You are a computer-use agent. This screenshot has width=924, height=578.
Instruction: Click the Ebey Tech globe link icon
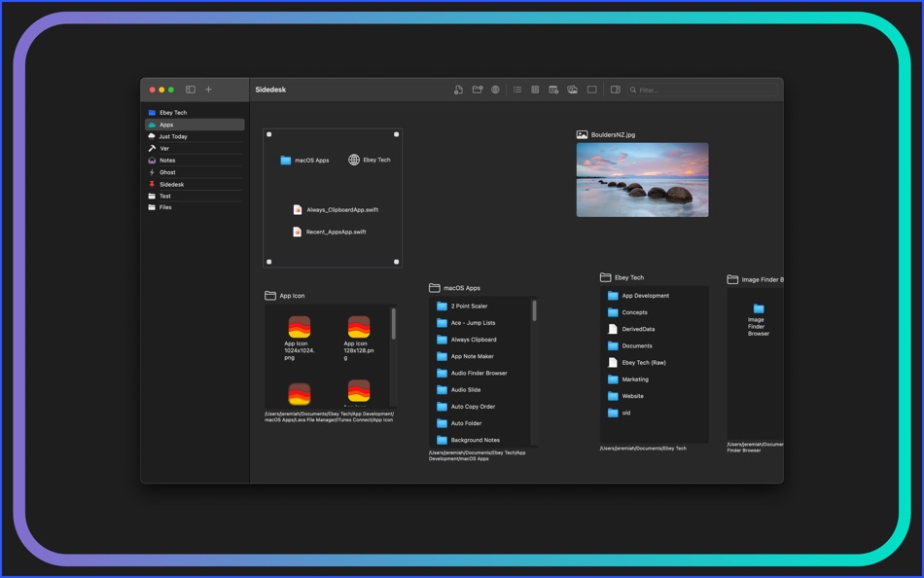(354, 160)
